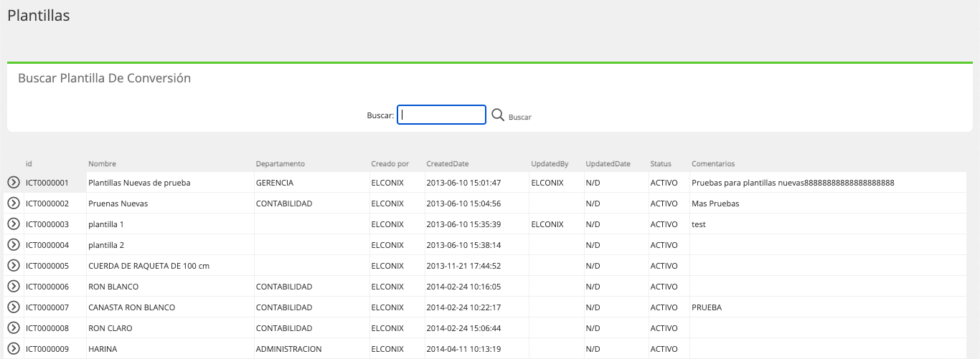Select the ICT0000006 id cell
The width and height of the screenshot is (980, 359).
[x=55, y=287]
